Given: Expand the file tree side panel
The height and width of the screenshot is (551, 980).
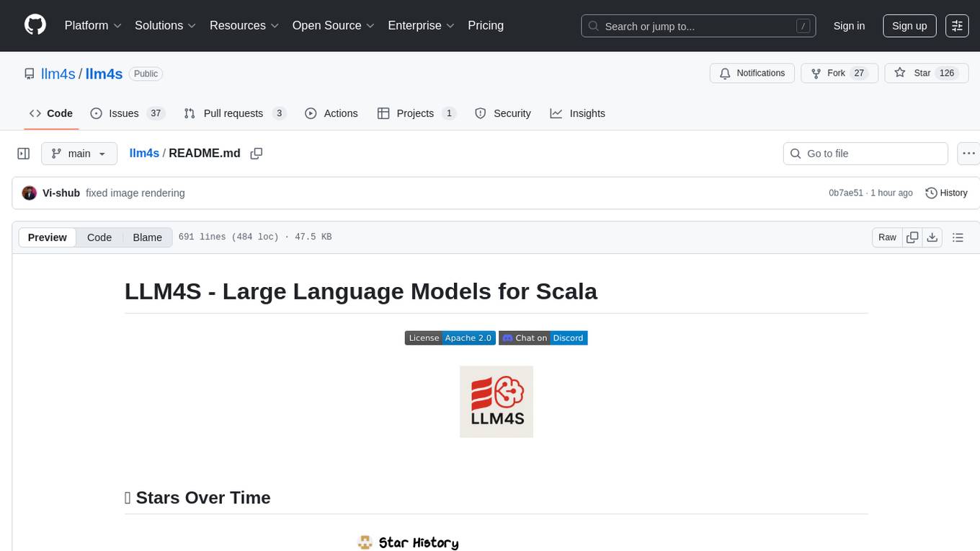Looking at the screenshot, I should tap(24, 154).
